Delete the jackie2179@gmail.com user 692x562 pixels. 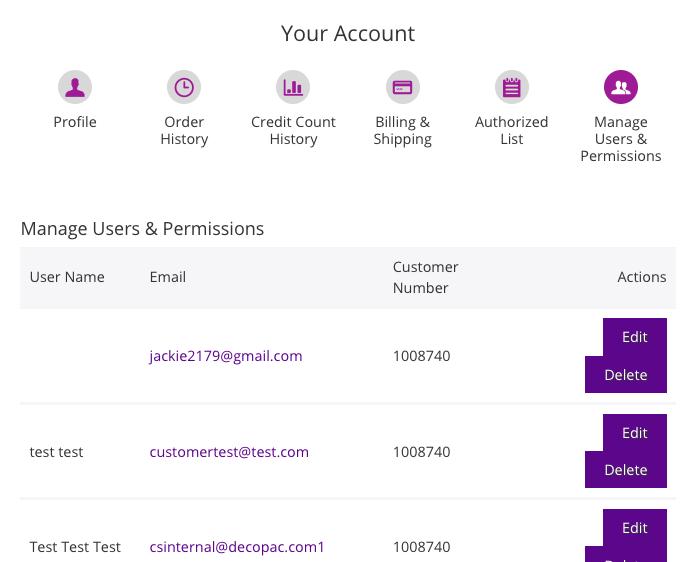[x=626, y=375]
